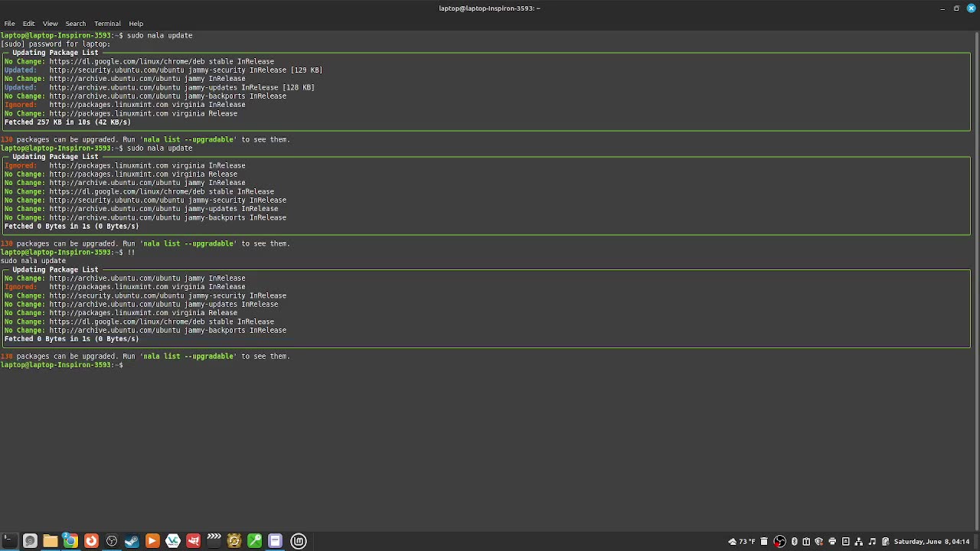
Task: Open the music note icon in tray
Action: click(872, 542)
